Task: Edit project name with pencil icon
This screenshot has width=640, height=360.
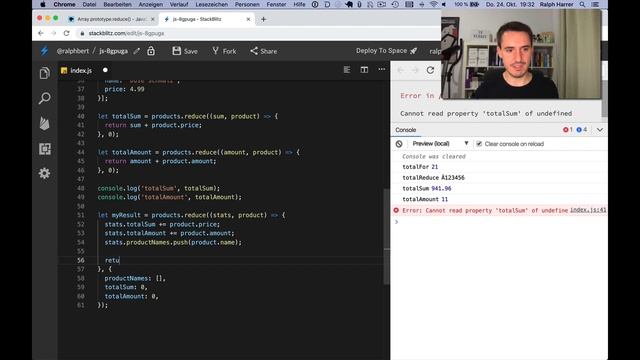Action: (x=137, y=51)
